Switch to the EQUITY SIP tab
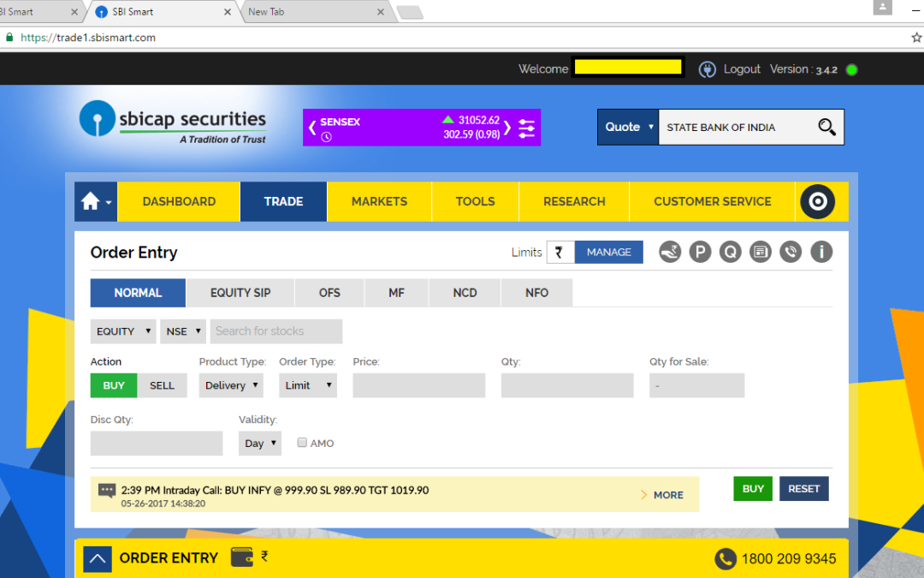 (x=240, y=293)
